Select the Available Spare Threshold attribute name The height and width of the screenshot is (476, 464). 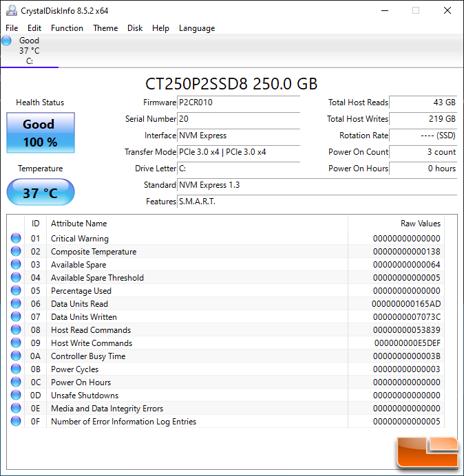tap(97, 278)
